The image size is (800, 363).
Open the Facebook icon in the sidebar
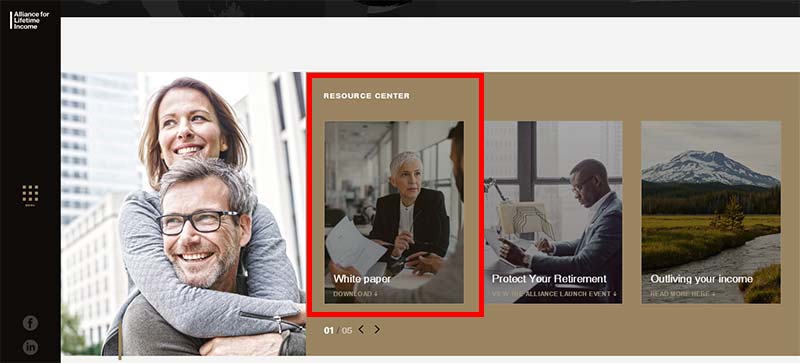(x=30, y=323)
